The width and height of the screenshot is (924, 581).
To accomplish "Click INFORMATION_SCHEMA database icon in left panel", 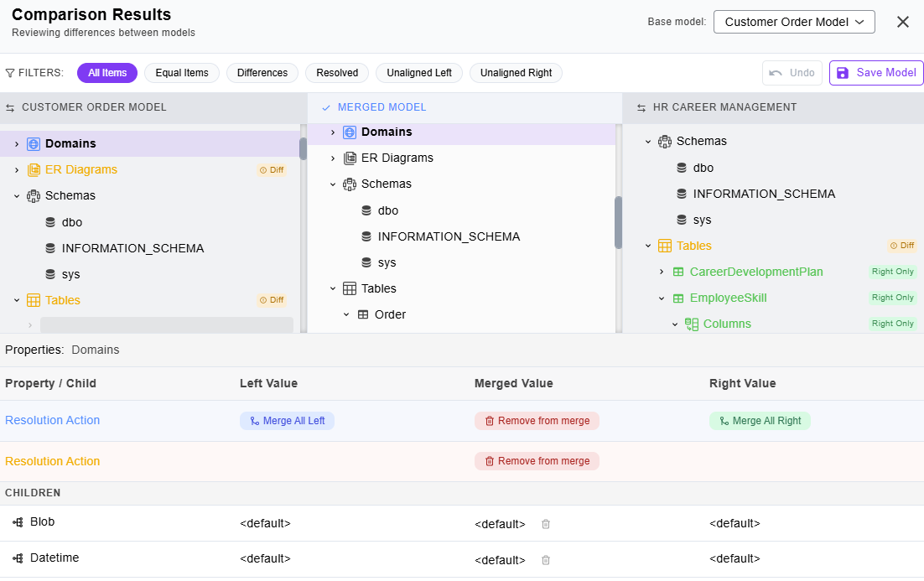I will click(x=50, y=248).
